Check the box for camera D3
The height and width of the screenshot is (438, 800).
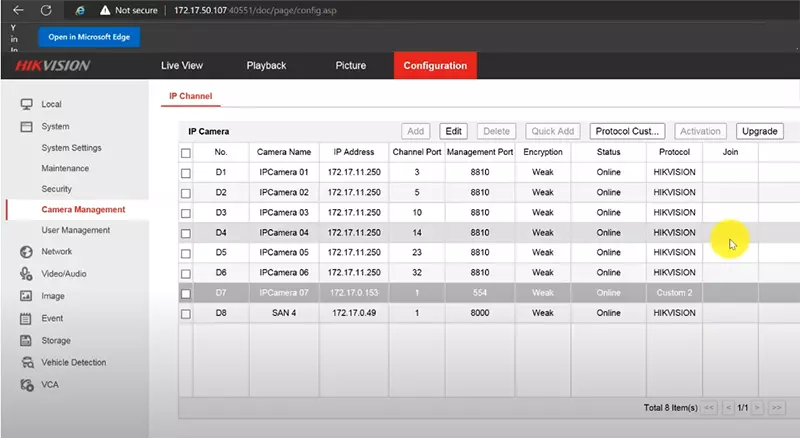186,213
